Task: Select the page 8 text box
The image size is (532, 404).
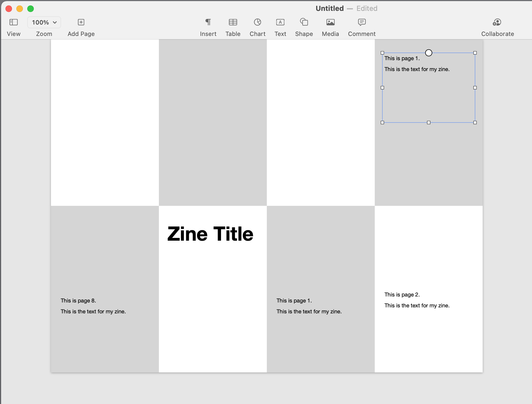Action: tap(93, 306)
